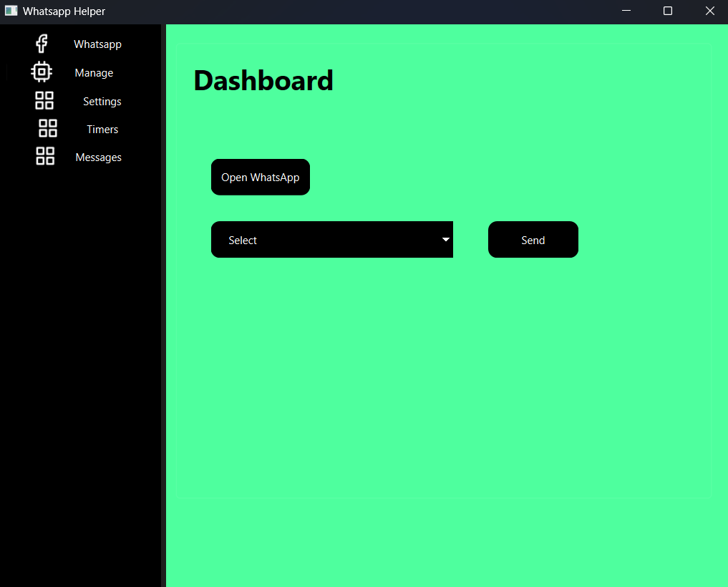728x587 pixels.
Task: Click the Whatsapp Helper app icon in titlebar
Action: click(11, 11)
